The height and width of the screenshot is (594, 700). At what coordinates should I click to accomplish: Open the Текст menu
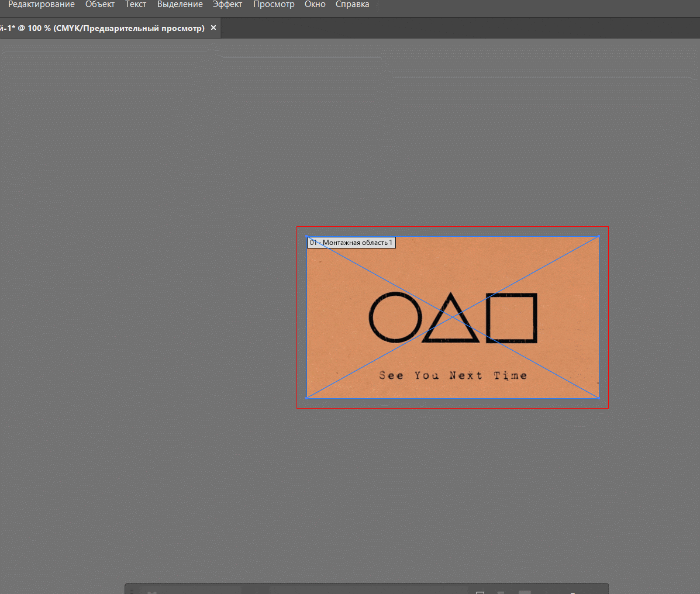point(136,5)
